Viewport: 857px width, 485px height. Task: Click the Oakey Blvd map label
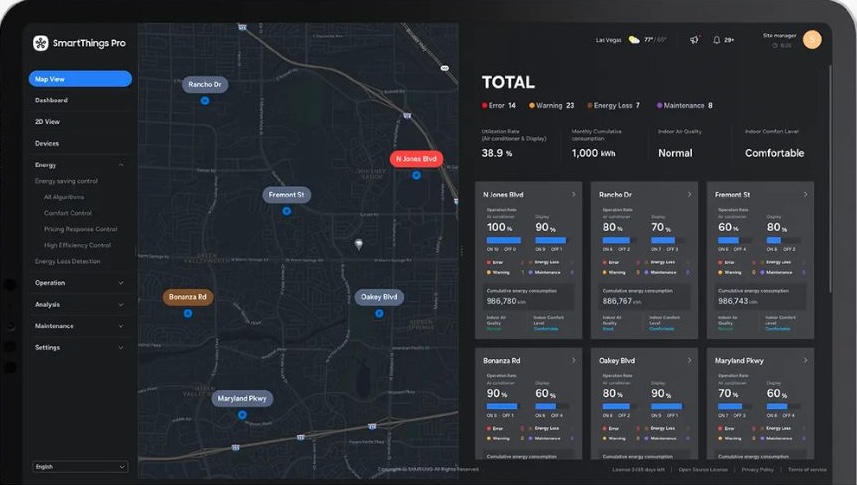coord(379,297)
